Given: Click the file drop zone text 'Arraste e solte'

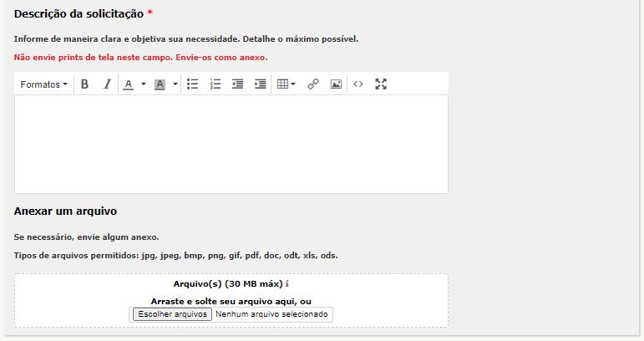Looking at the screenshot, I should click(x=231, y=301).
